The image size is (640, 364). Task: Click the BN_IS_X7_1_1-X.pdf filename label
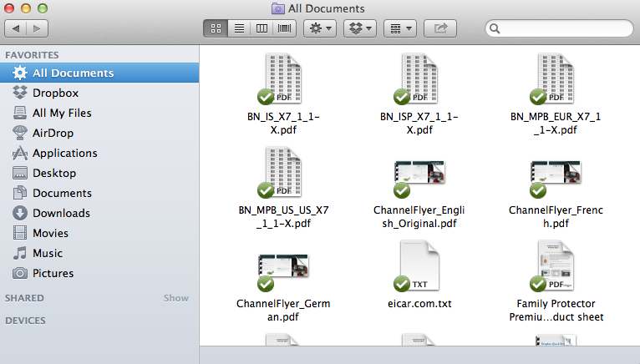[x=283, y=124]
